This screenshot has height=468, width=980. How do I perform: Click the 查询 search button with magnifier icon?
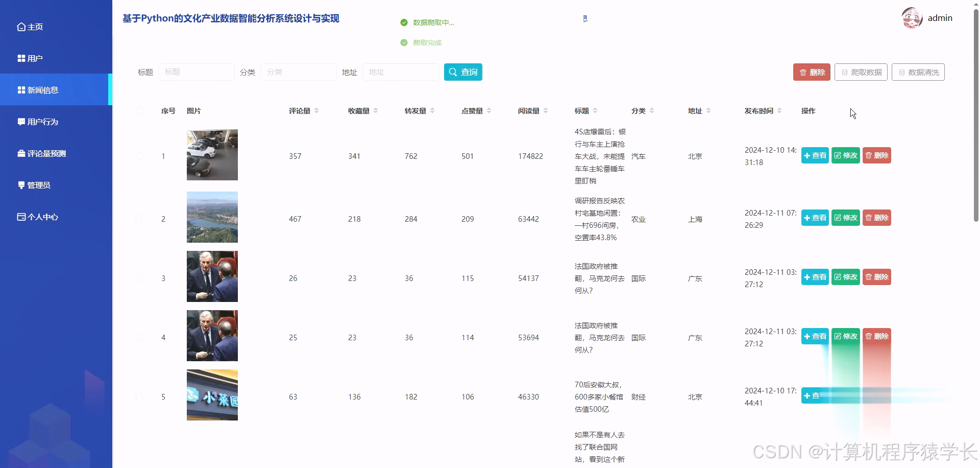(x=462, y=72)
